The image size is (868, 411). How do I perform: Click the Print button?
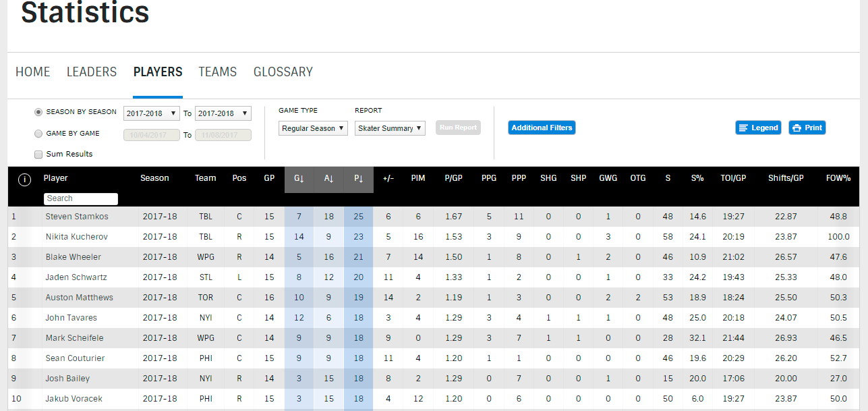click(x=807, y=128)
